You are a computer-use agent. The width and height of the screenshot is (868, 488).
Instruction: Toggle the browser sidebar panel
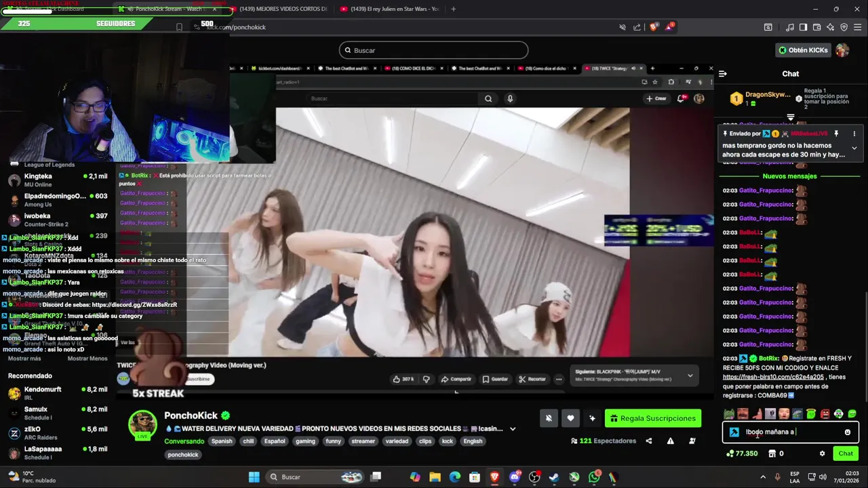(x=803, y=27)
